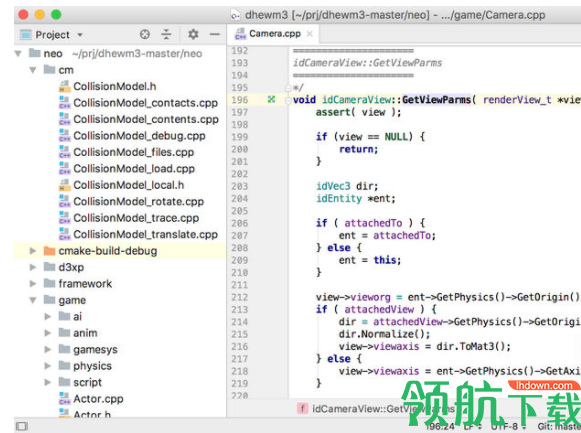This screenshot has width=581, height=433.
Task: Fold the GetViewParms function at line 196
Action: (x=288, y=100)
